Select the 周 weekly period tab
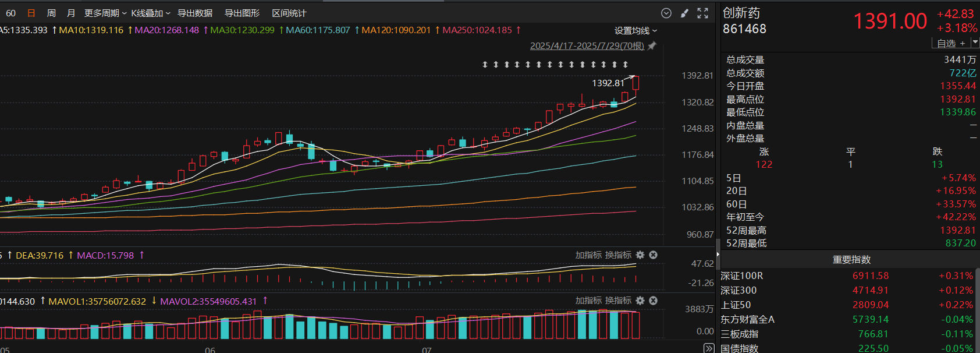 (x=51, y=13)
